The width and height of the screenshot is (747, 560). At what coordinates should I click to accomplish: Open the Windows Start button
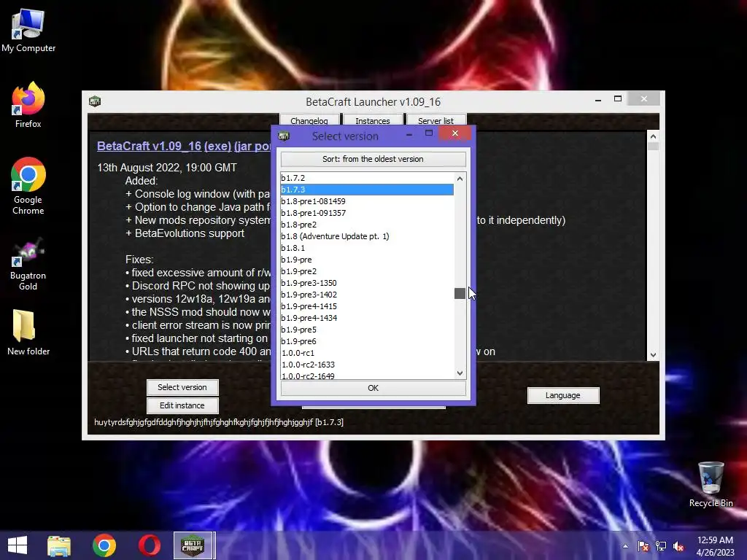[18, 545]
